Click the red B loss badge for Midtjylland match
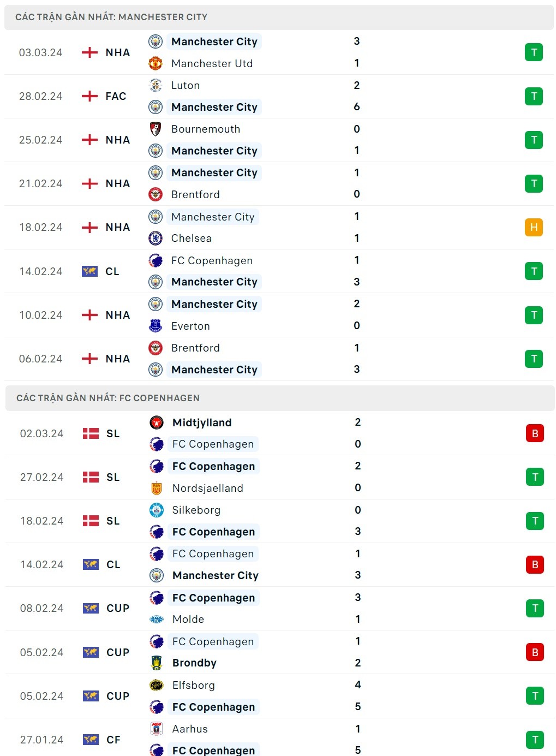The height and width of the screenshot is (756, 556). (x=535, y=433)
